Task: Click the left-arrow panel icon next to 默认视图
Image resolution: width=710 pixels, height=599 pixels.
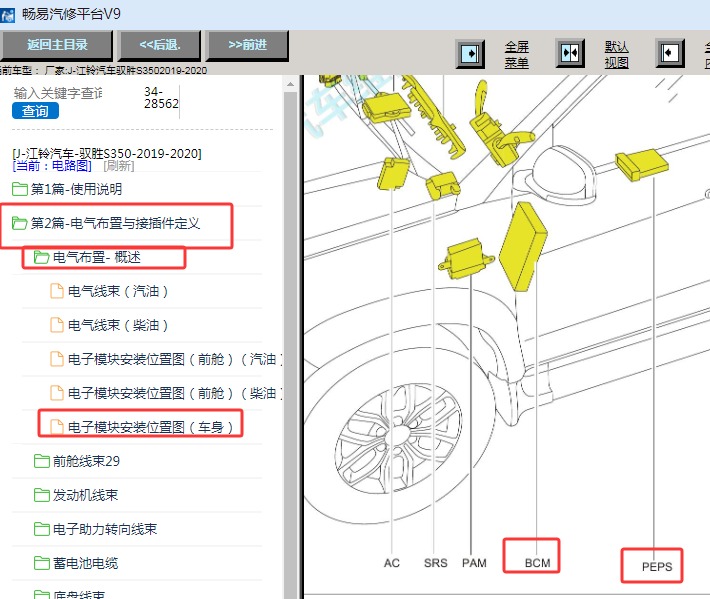Action: click(670, 53)
